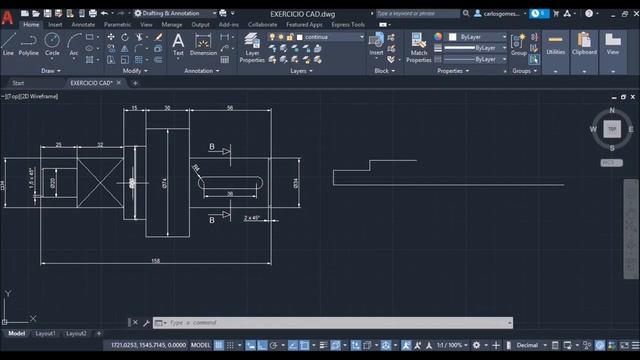Toggle object snap in status bar

point(304,345)
